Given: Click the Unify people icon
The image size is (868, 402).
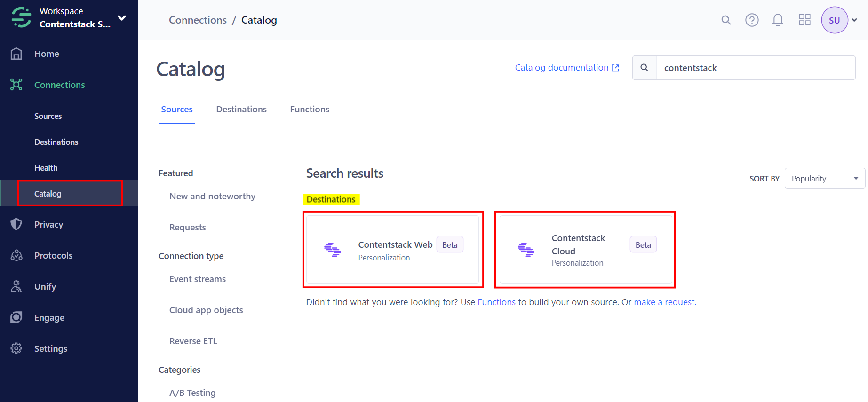Looking at the screenshot, I should point(16,286).
